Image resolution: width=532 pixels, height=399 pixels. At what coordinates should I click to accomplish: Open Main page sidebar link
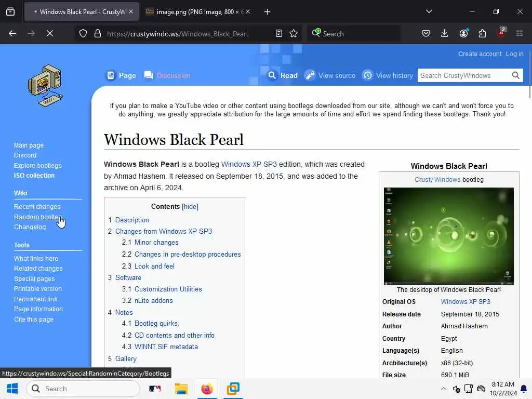pyautogui.click(x=29, y=145)
